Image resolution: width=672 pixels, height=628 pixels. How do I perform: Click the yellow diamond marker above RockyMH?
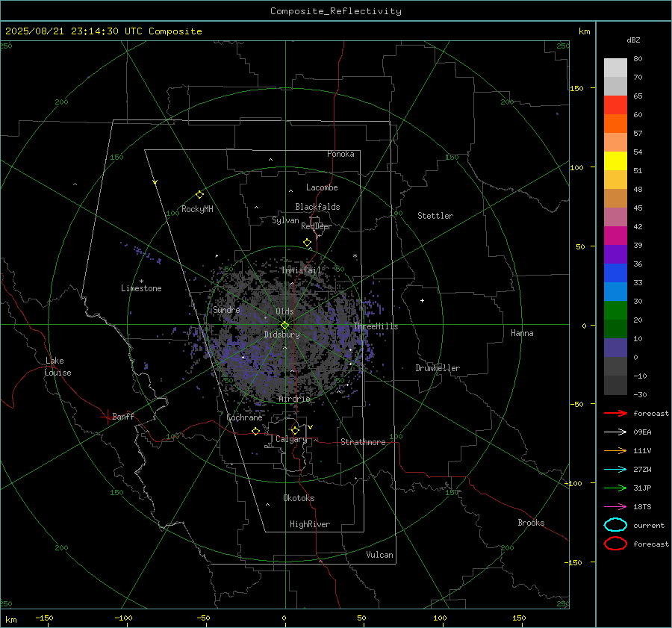tap(199, 195)
